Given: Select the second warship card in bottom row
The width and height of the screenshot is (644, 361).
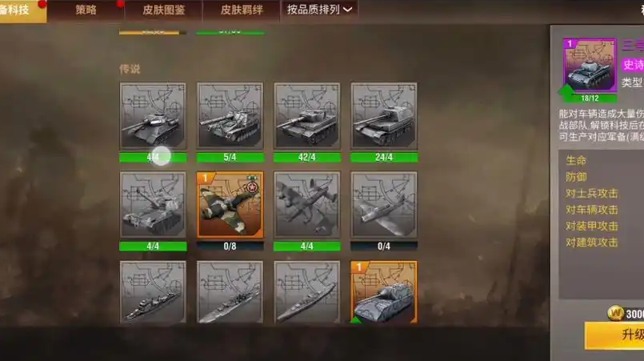Looking at the screenshot, I should [230, 292].
